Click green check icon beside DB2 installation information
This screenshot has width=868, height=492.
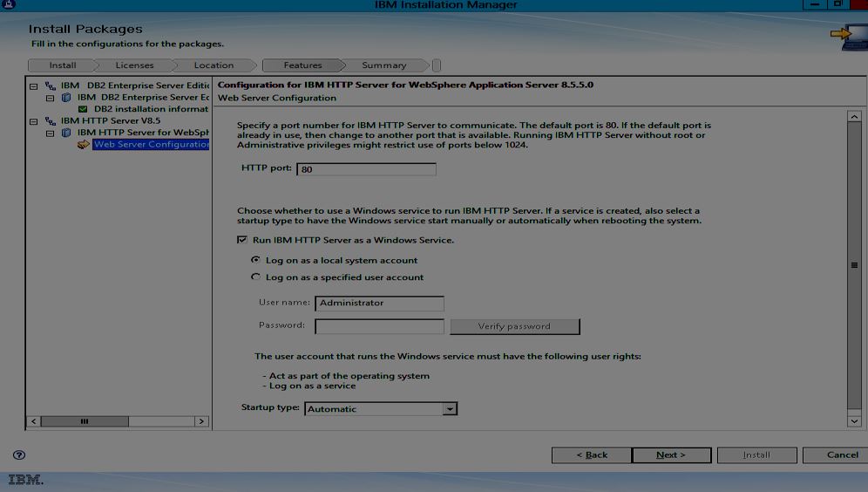[83, 109]
